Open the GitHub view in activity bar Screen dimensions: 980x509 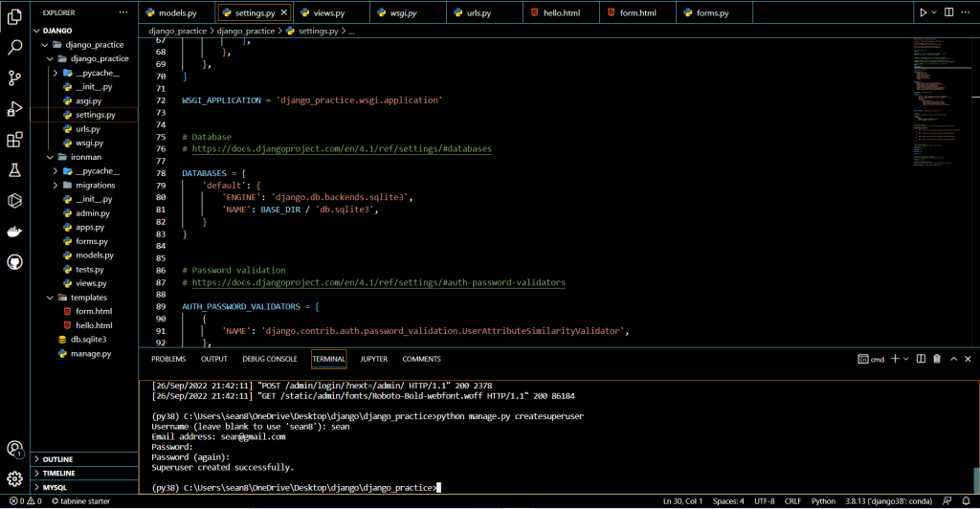[x=14, y=262]
